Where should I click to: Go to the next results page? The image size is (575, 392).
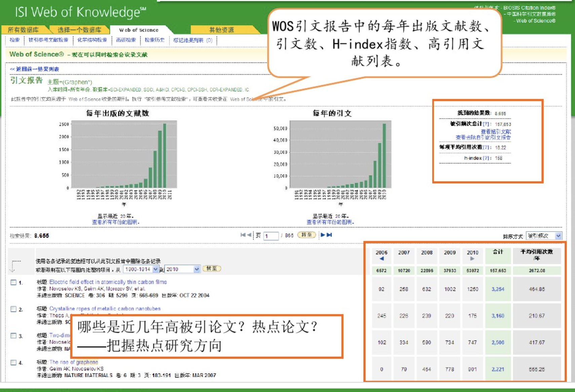[323, 235]
